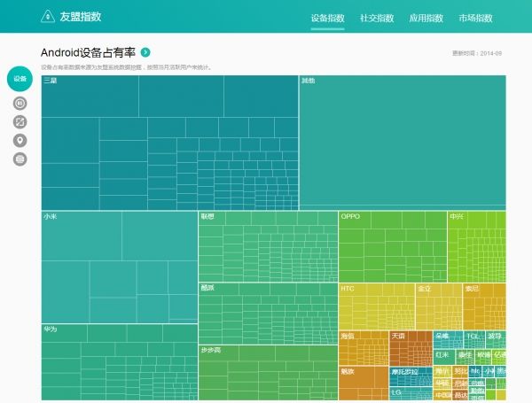
Task: Select the 海信 treemap block
Action: [x=364, y=348]
